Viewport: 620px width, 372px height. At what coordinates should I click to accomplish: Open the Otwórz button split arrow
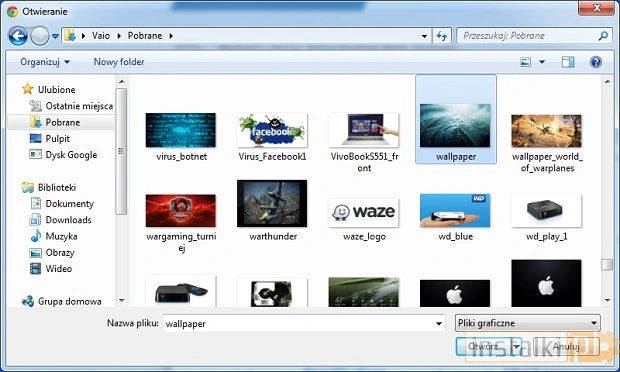516,347
